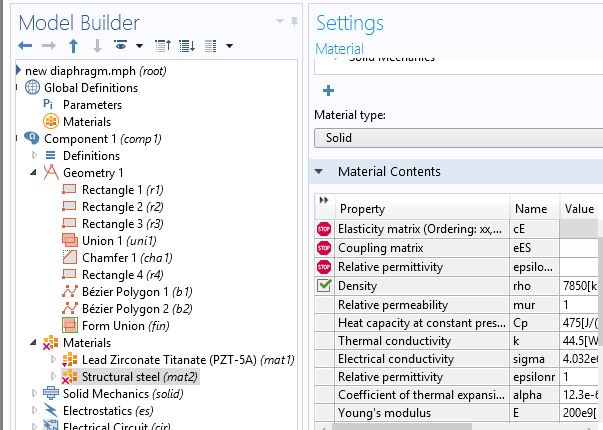Click the Global Definitions globe icon

[32, 88]
